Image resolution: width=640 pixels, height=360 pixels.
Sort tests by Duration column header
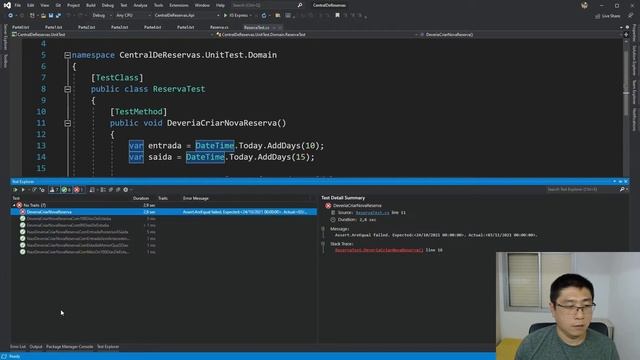coord(141,198)
